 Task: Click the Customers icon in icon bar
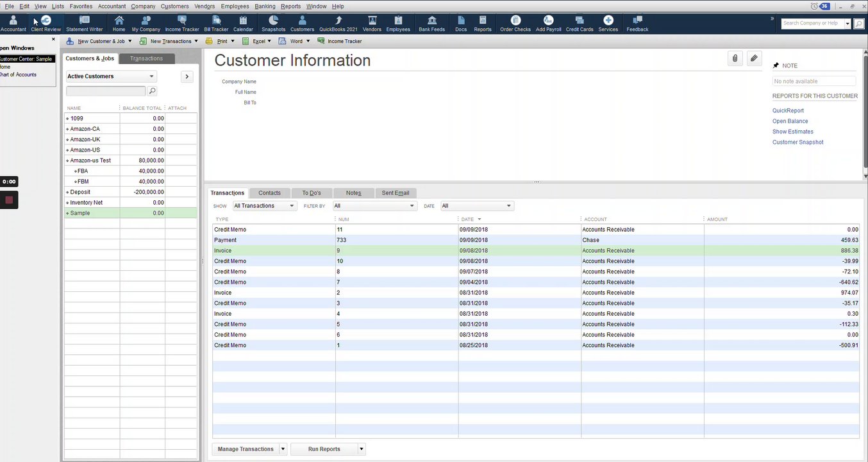(302, 24)
